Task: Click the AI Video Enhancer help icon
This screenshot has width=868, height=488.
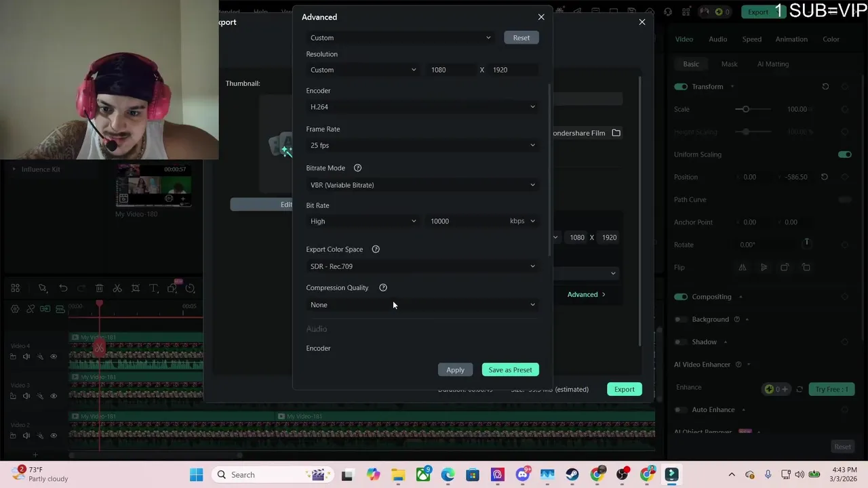Action: [x=738, y=365]
